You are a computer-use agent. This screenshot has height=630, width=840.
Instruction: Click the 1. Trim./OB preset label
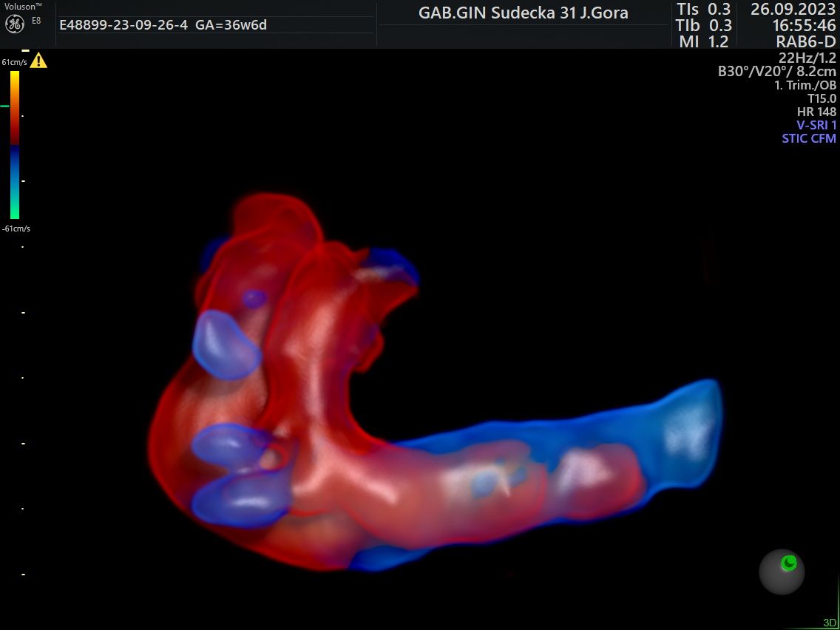[x=805, y=85]
